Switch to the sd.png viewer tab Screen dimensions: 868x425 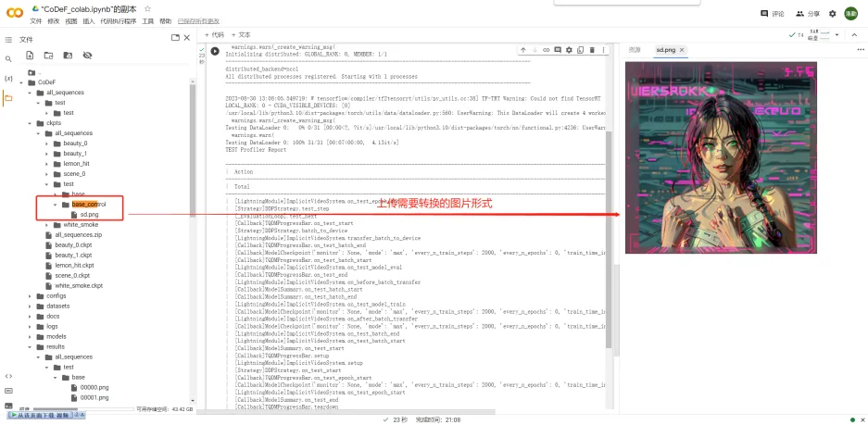click(666, 50)
